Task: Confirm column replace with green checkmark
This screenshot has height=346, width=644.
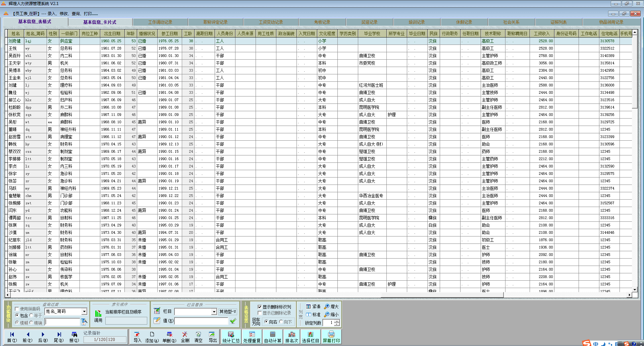Action: (233, 321)
